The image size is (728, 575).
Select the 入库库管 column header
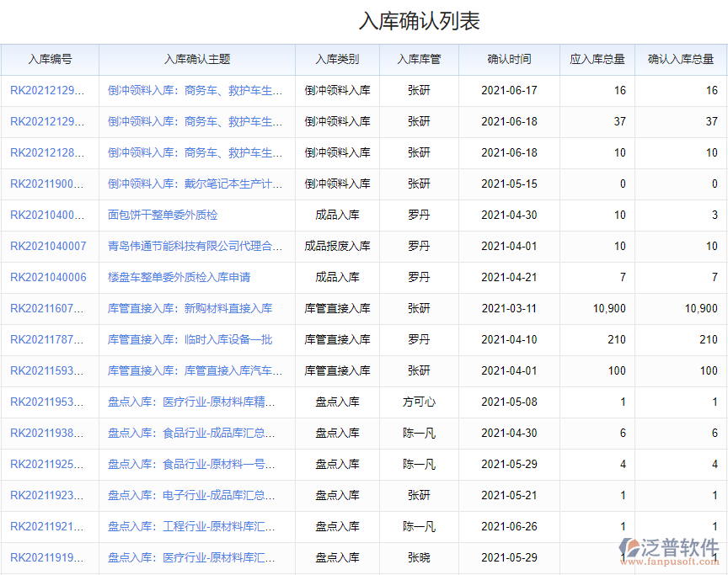pyautogui.click(x=419, y=60)
